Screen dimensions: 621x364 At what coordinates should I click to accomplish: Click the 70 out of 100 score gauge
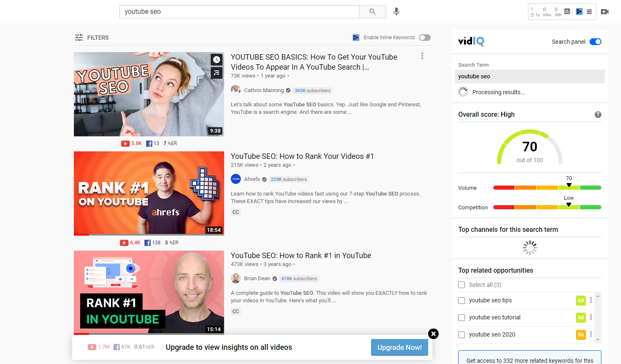pyautogui.click(x=530, y=147)
